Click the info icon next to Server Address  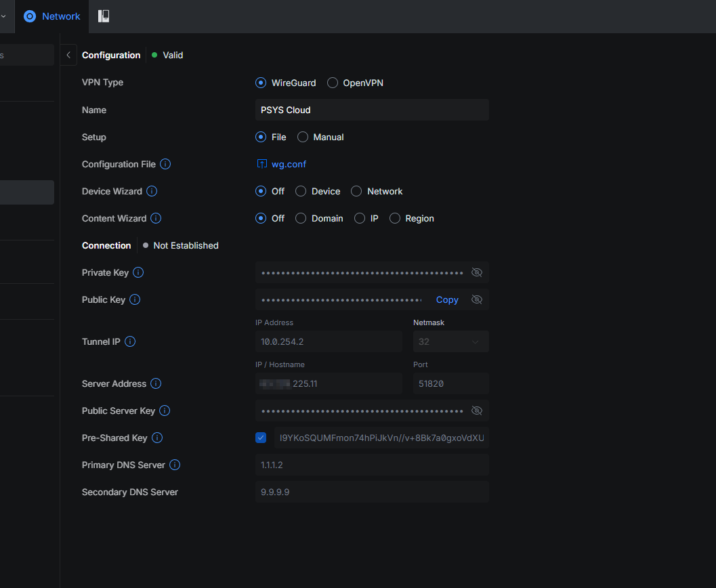tap(156, 383)
